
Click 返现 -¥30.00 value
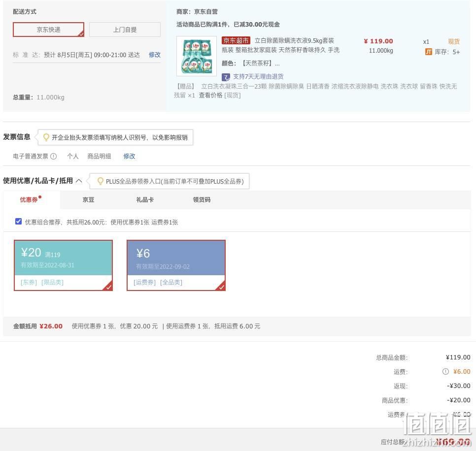(458, 386)
